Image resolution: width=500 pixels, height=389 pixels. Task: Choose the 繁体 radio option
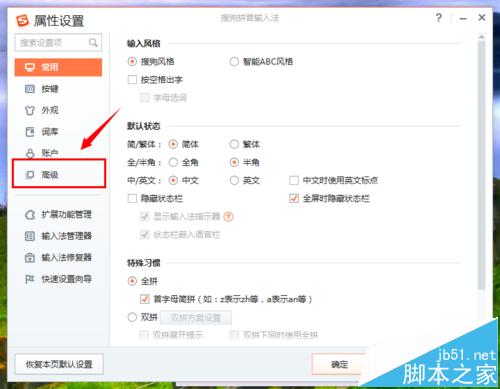pos(234,144)
